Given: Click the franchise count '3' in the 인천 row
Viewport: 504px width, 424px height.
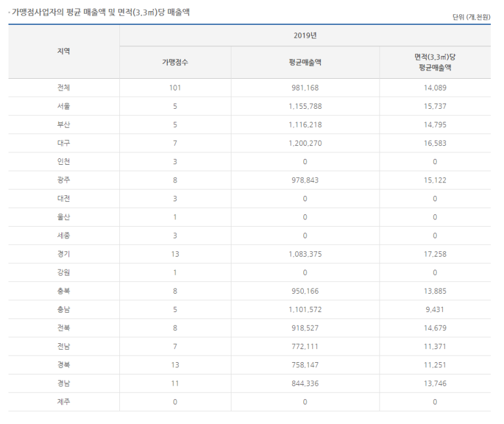Looking at the screenshot, I should 175,162.
